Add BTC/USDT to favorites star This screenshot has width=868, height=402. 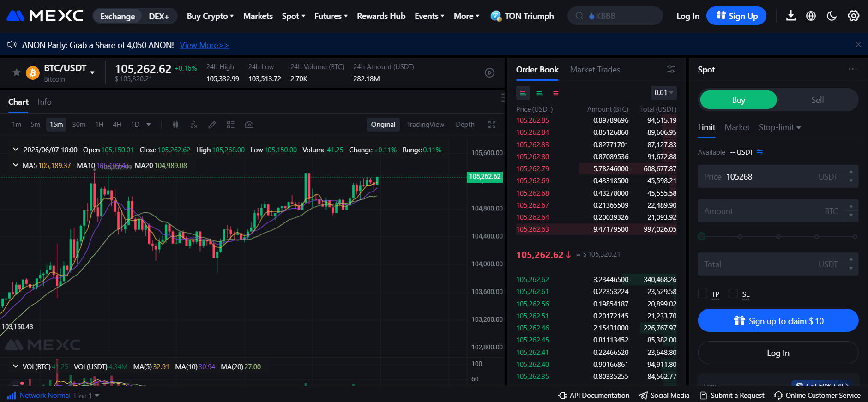(17, 72)
